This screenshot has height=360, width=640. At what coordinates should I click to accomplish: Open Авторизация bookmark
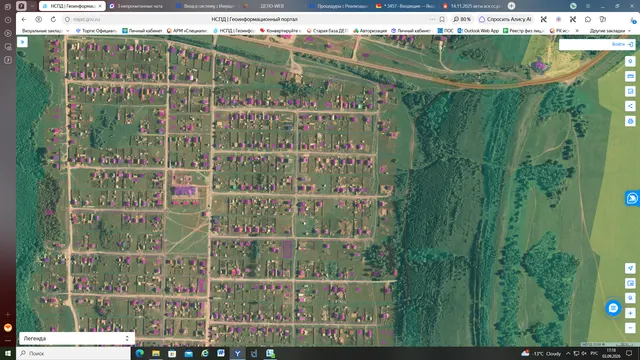[370, 31]
